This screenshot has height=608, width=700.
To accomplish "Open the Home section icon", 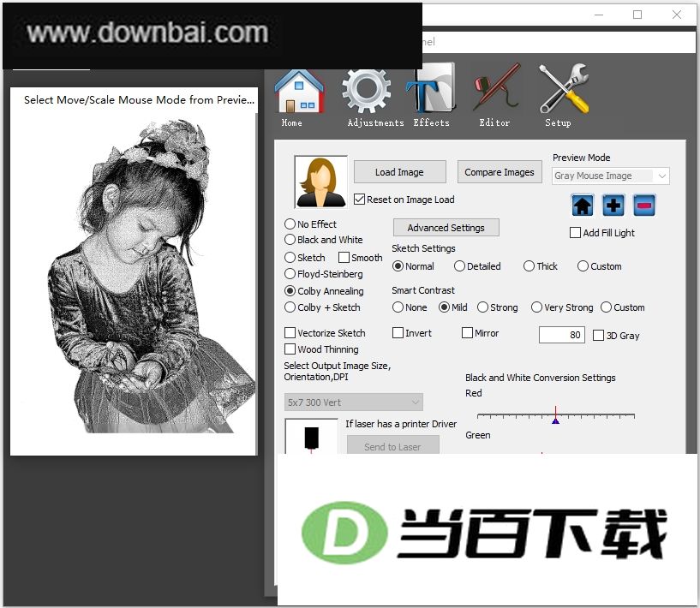I will 299,92.
